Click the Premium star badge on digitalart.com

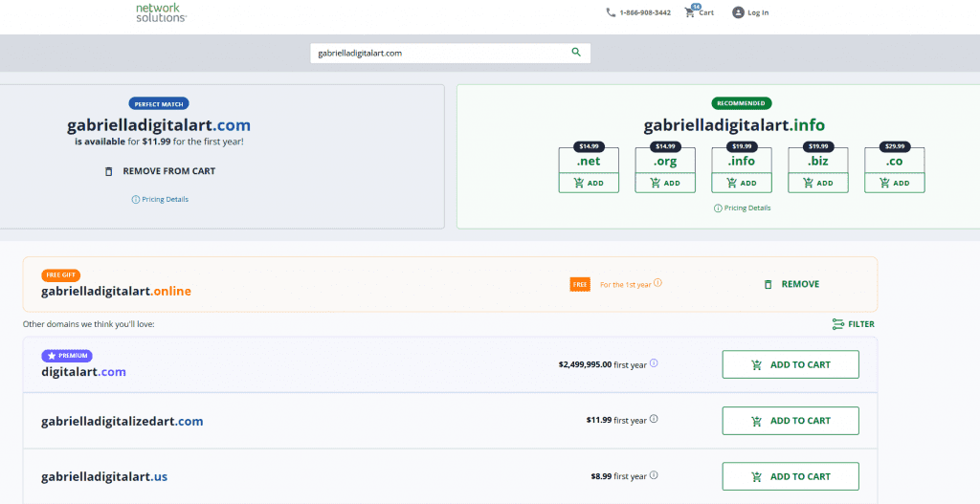pos(67,356)
